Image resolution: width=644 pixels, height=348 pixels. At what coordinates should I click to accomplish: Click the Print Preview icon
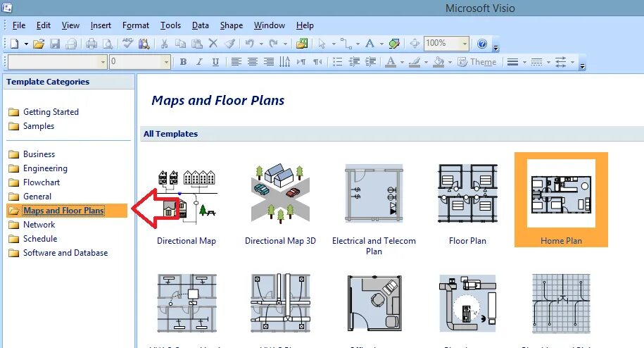click(107, 44)
